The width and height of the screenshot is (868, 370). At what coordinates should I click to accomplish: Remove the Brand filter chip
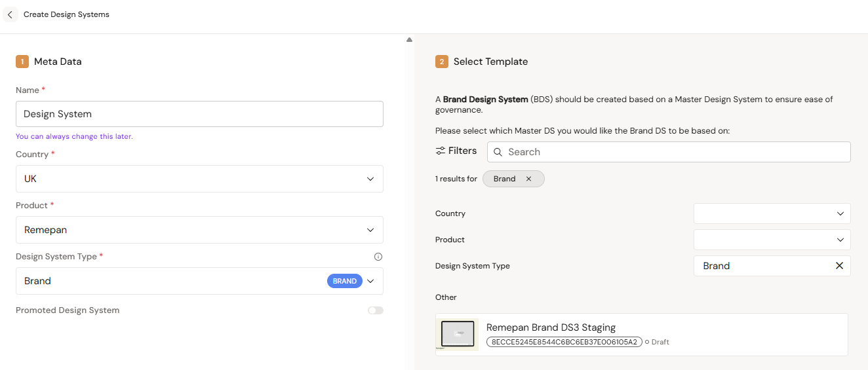pos(528,179)
